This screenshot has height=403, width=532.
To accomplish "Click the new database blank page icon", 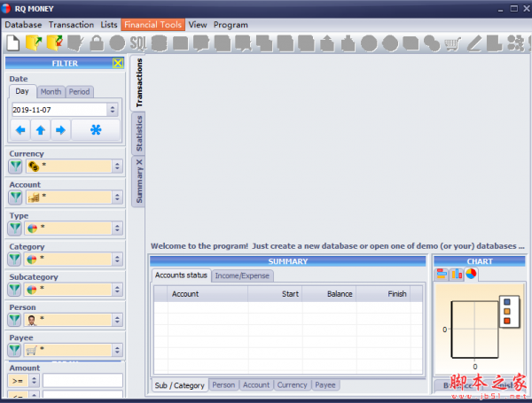I will click(13, 43).
